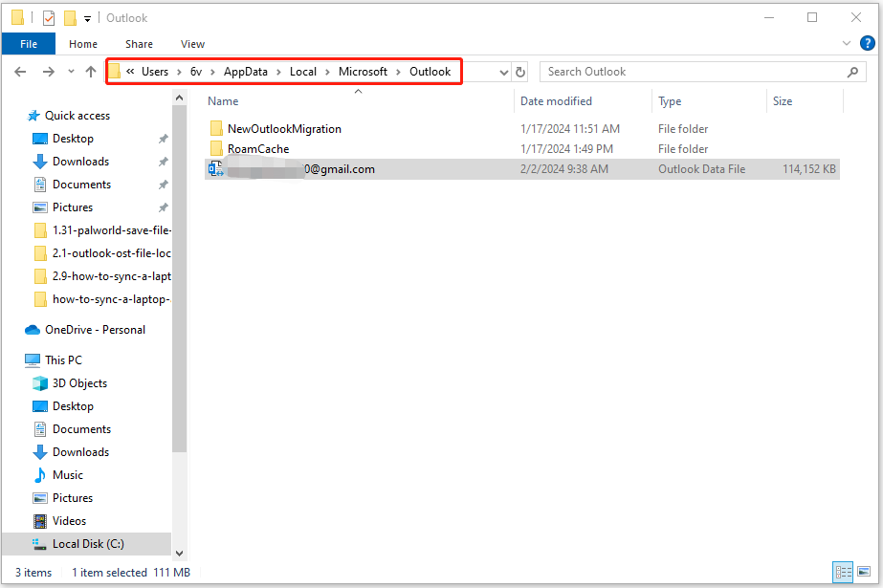883x588 pixels.
Task: Open Documents under This PC
Action: coord(81,429)
